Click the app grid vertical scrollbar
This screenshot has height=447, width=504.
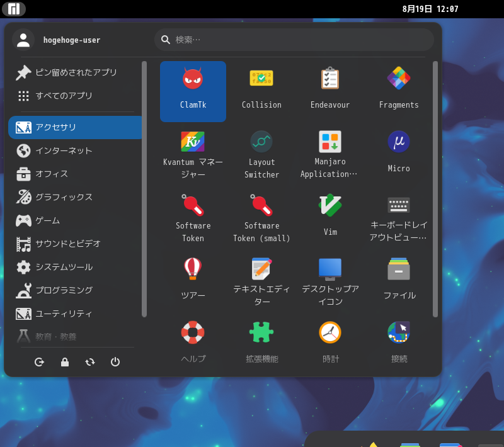point(435,189)
